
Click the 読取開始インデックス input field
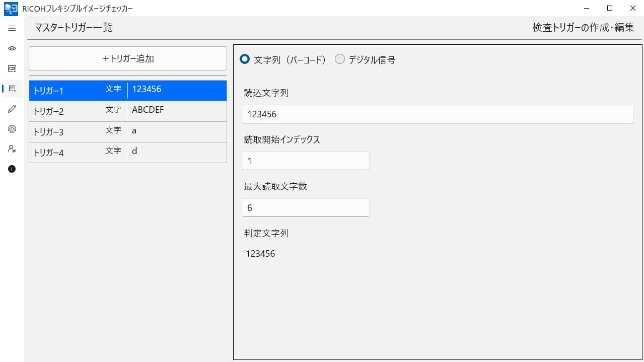[x=305, y=161]
